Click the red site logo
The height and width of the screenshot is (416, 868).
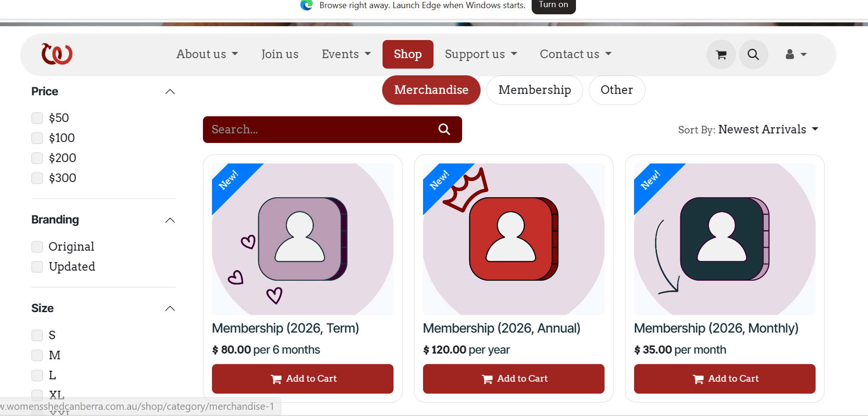[57, 54]
